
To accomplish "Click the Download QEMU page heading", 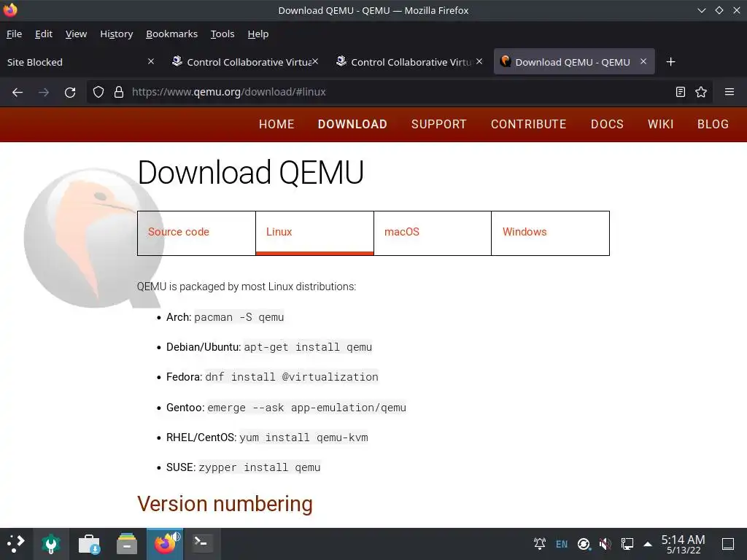I will [251, 172].
